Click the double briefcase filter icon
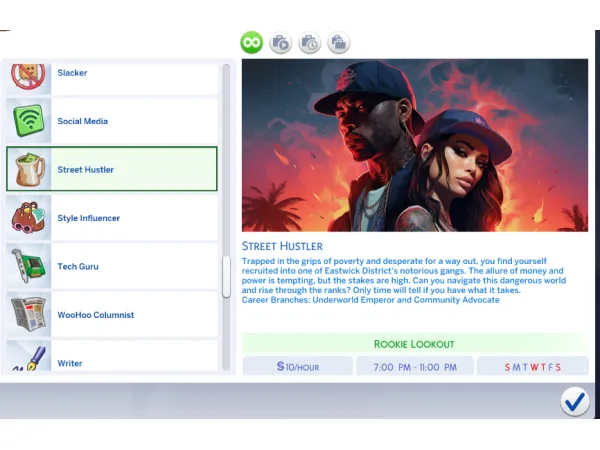The image size is (600, 450). pyautogui.click(x=339, y=43)
